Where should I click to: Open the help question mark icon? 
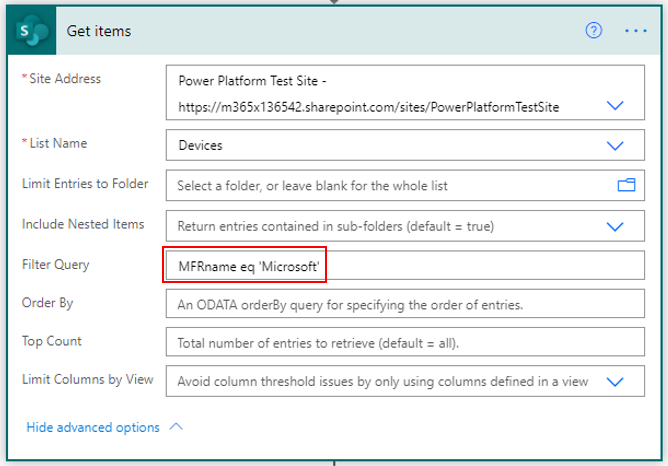pos(593,30)
